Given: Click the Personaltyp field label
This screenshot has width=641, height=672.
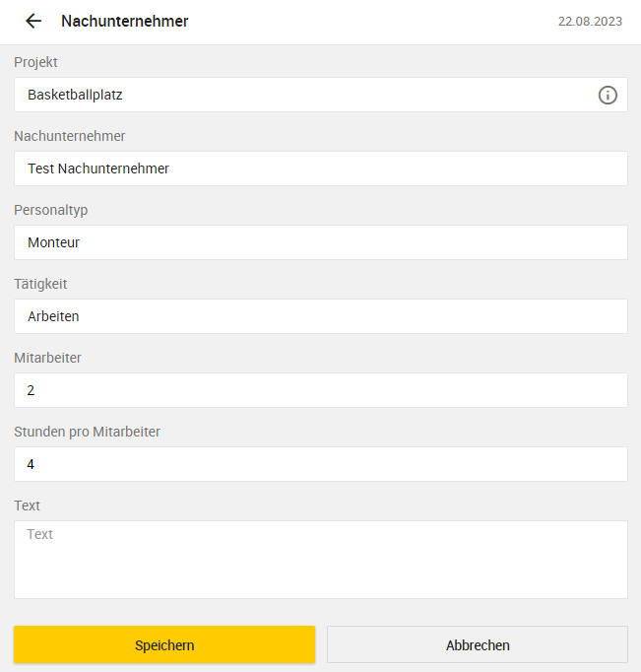Looking at the screenshot, I should [x=51, y=210].
